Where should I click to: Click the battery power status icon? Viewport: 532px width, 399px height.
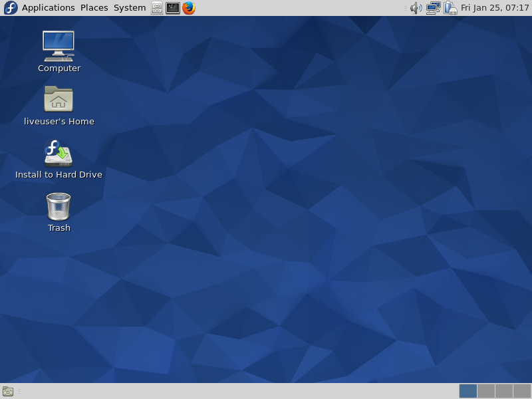pyautogui.click(x=450, y=8)
